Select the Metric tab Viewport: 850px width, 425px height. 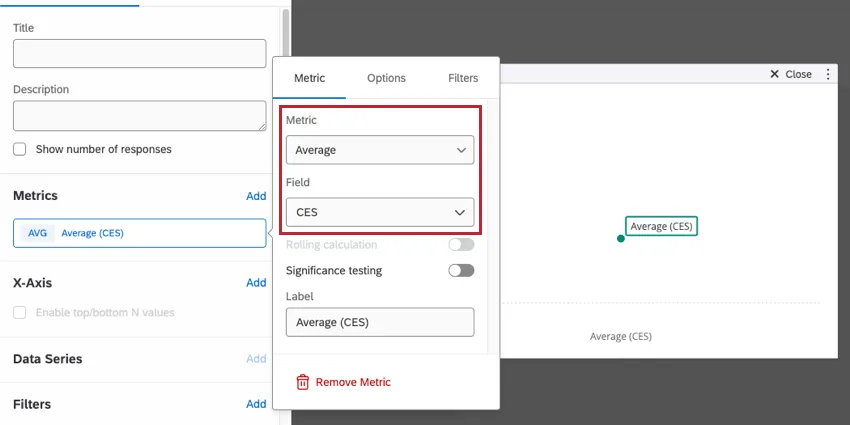(x=309, y=78)
